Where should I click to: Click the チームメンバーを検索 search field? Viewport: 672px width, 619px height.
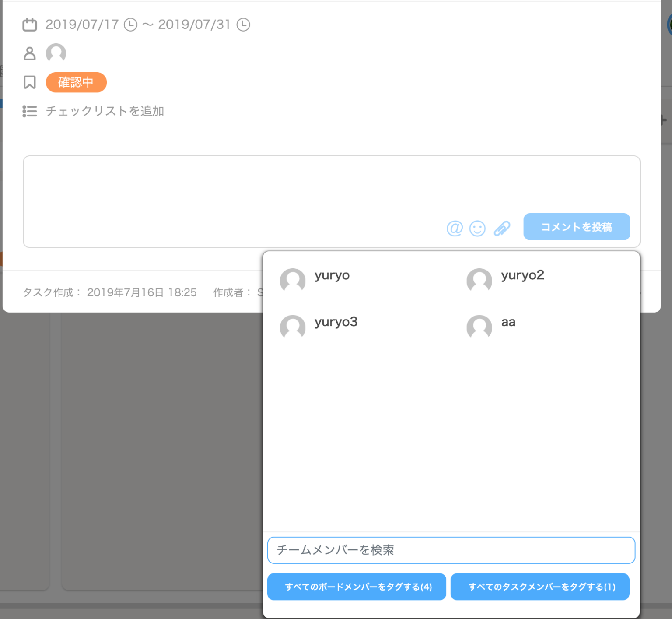tap(451, 550)
